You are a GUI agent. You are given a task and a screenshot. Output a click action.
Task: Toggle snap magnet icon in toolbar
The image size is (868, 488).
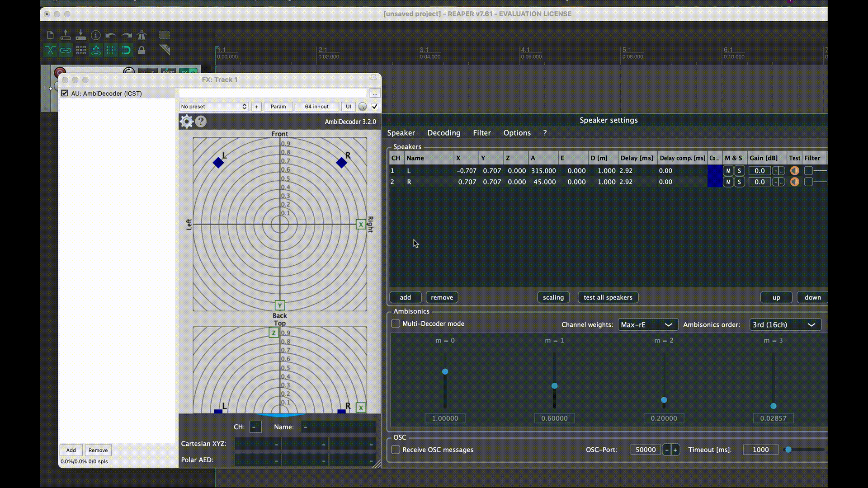click(127, 50)
